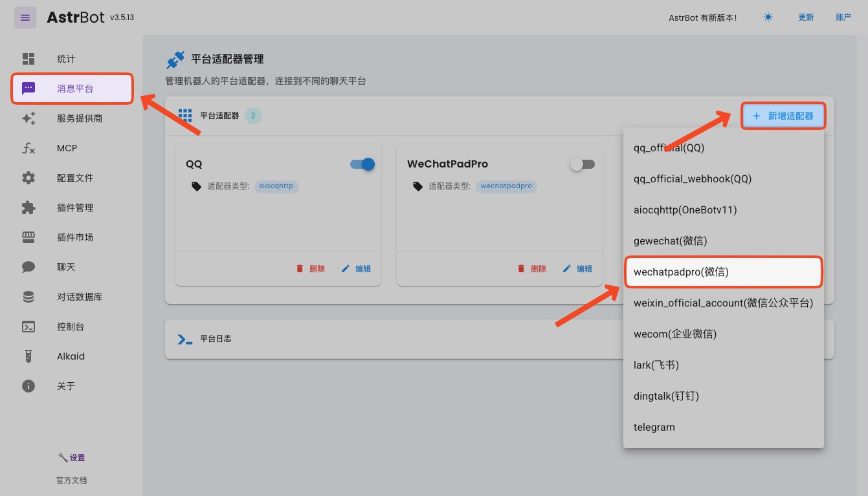Click the 消息平台 chat bubble icon
The image size is (868, 496).
28,89
